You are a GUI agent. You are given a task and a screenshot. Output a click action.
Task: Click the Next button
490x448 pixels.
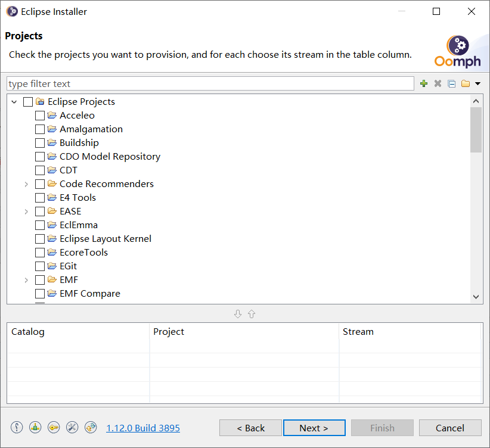tap(314, 428)
